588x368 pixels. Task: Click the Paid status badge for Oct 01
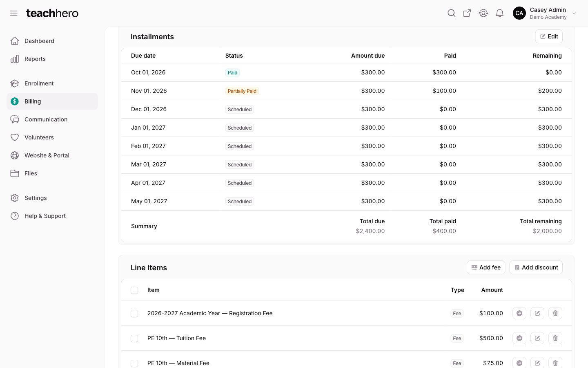(x=233, y=73)
